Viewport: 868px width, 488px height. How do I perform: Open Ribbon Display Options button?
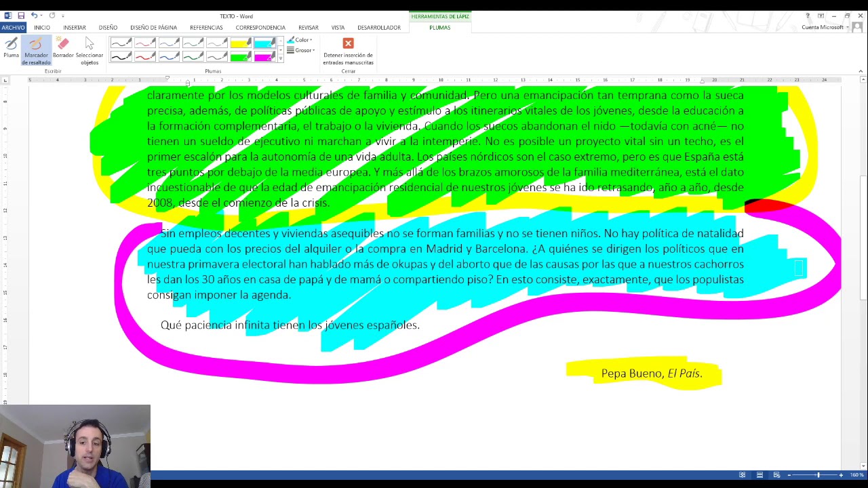[x=821, y=16]
